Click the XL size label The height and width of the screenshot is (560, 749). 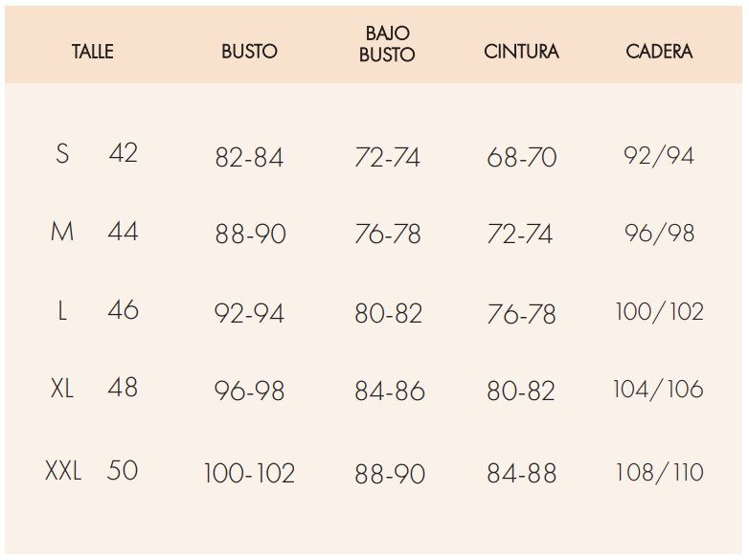62,388
